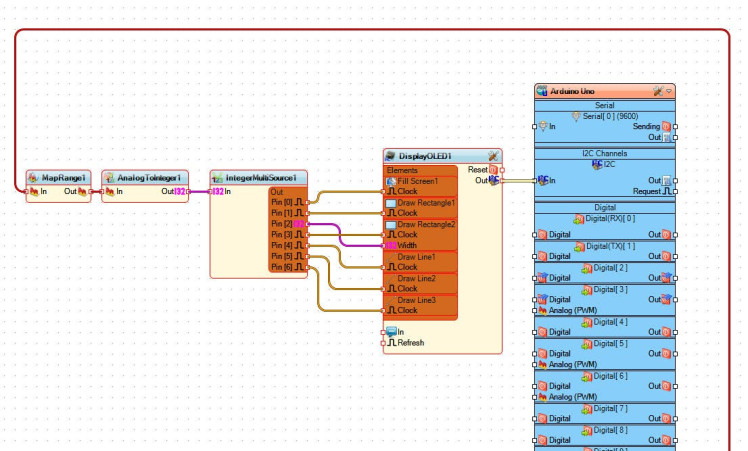The image size is (748, 451).
Task: Click the Arduino Uno board icon
Action: [543, 91]
